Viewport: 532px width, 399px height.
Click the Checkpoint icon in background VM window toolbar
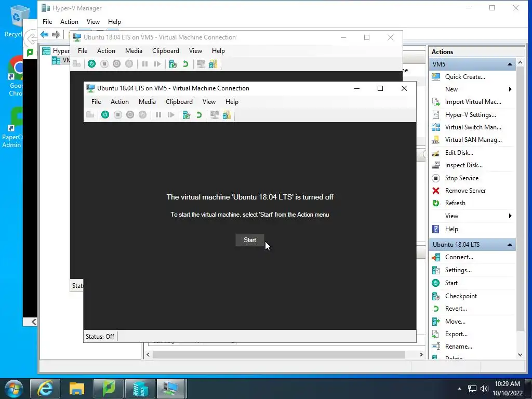pos(172,64)
